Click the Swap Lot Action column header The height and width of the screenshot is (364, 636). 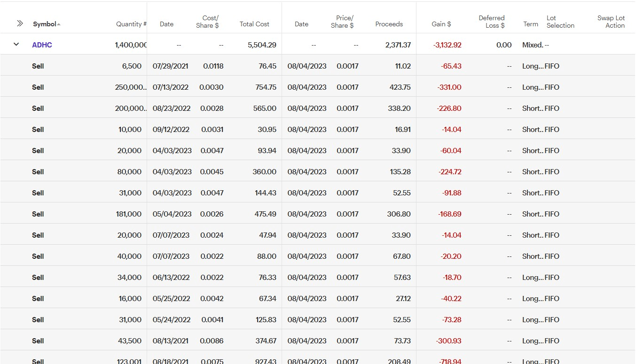point(611,22)
